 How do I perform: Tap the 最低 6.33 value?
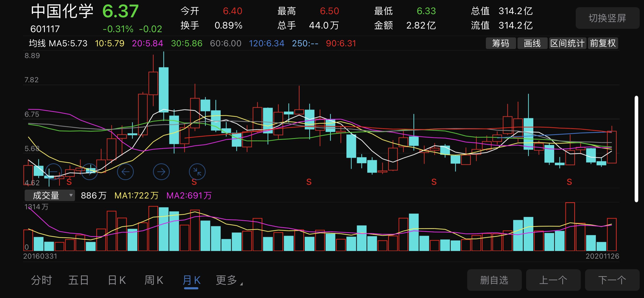[x=426, y=11]
